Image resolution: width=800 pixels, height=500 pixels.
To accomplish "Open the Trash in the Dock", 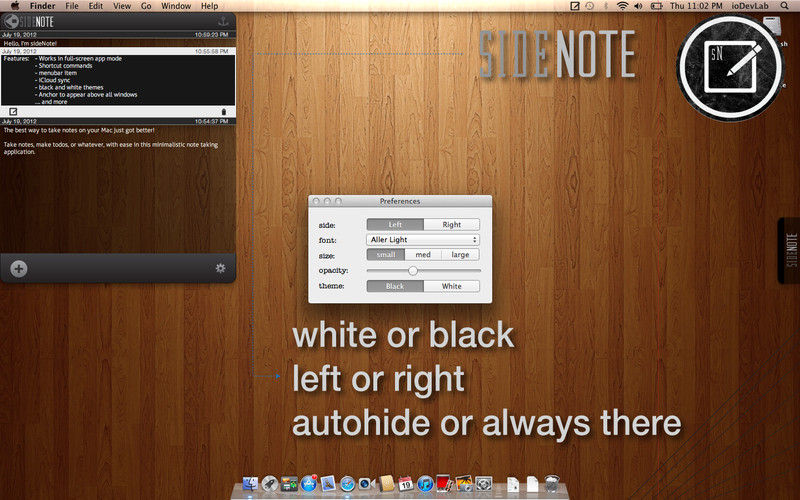I will pyautogui.click(x=552, y=483).
